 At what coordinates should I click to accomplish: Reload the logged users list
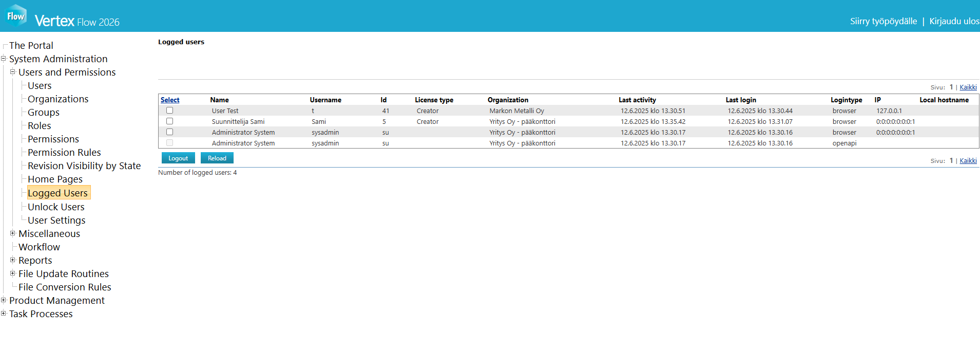coord(217,158)
